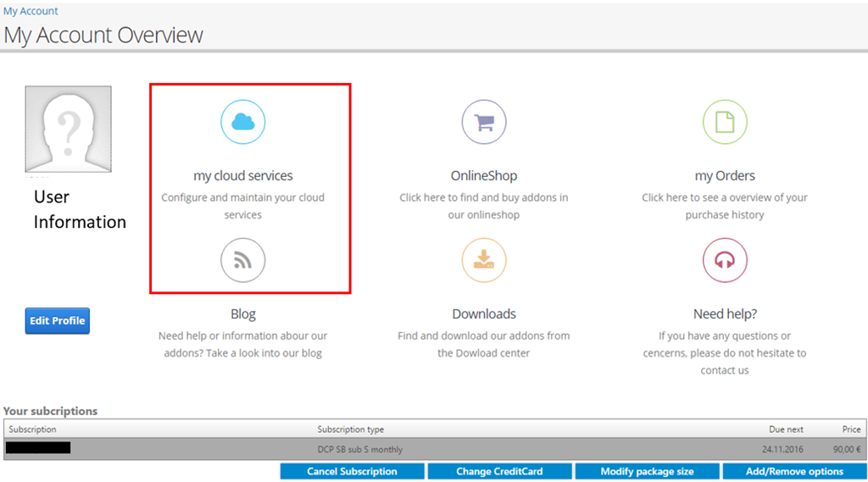Open the Need help headset icon
Screen dimensions: 868x482
[725, 260]
